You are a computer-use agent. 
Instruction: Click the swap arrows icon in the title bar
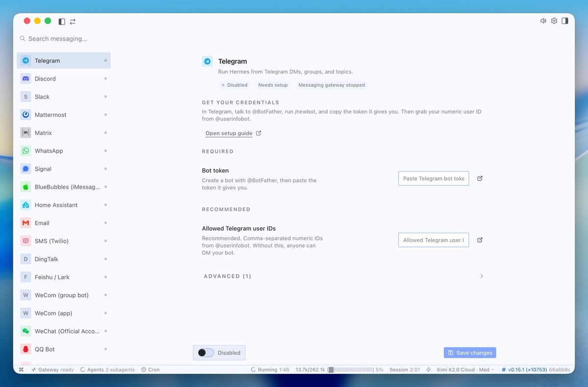click(x=73, y=22)
